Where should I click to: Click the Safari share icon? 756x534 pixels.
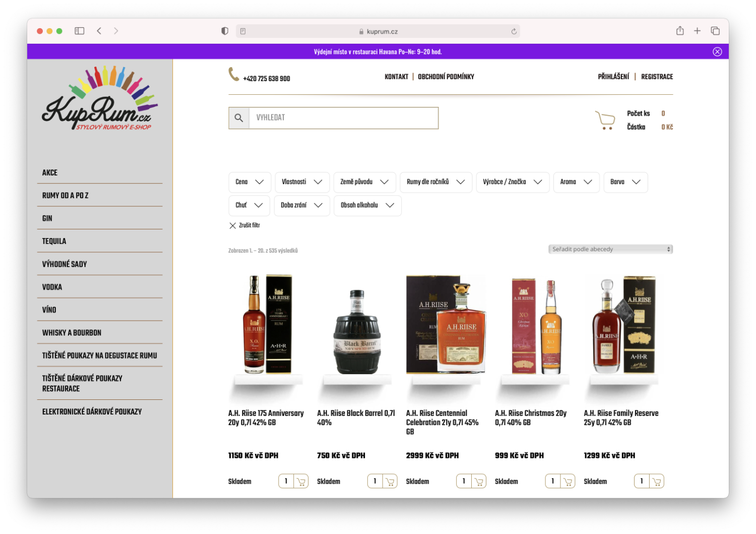(x=679, y=30)
